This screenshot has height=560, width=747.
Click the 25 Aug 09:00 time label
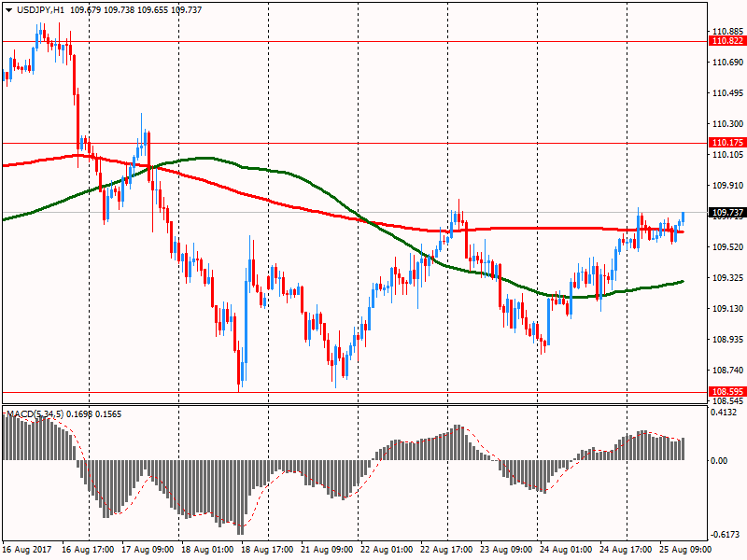(x=685, y=550)
